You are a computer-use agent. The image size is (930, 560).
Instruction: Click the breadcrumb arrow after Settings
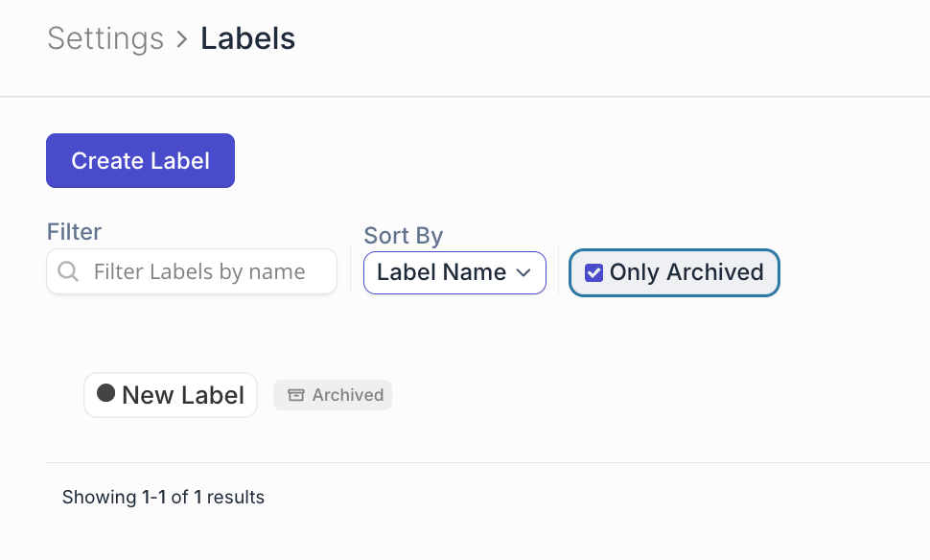coord(182,39)
